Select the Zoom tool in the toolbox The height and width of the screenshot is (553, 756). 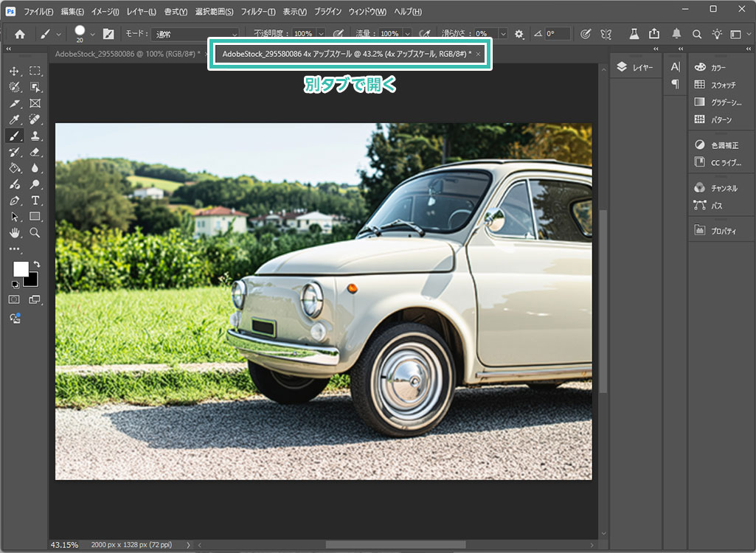click(x=35, y=233)
